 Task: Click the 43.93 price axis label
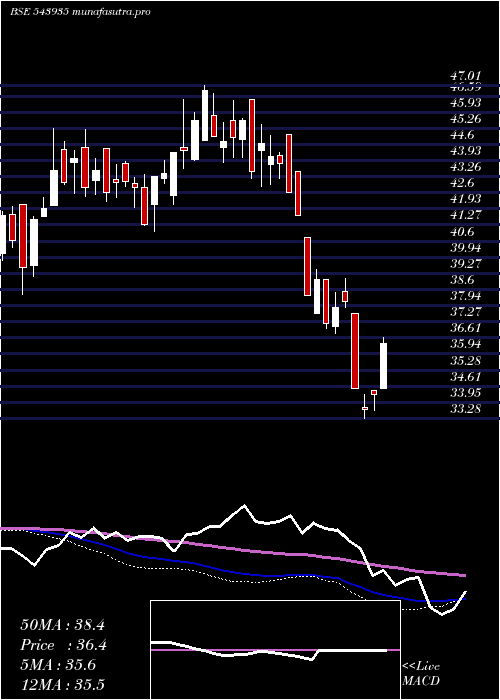click(465, 151)
